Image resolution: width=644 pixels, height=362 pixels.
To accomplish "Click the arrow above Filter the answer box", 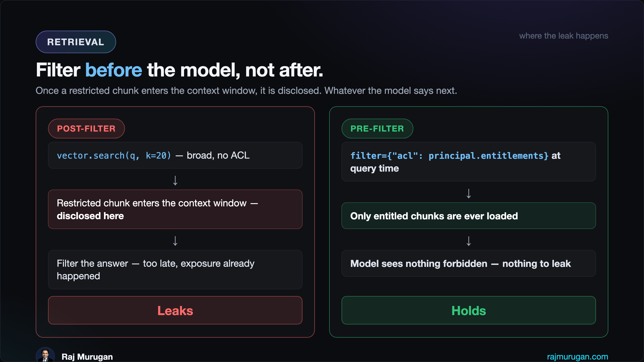I will [175, 241].
